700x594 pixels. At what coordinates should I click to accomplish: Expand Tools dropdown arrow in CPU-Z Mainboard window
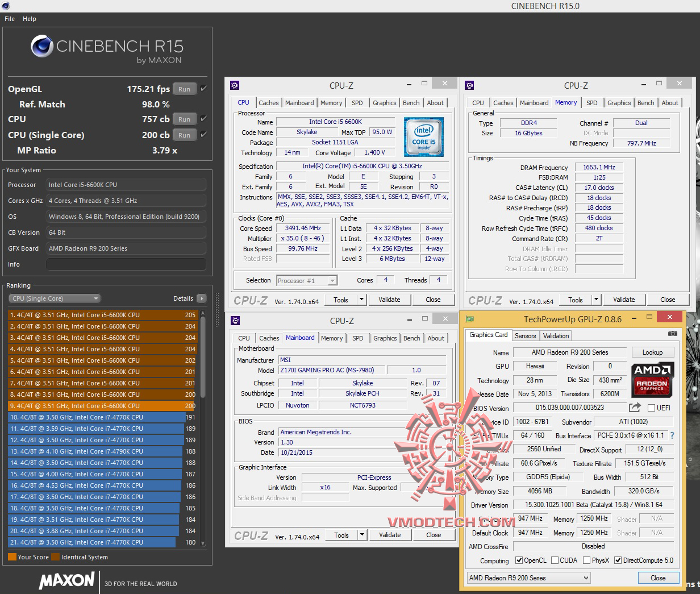(x=362, y=535)
